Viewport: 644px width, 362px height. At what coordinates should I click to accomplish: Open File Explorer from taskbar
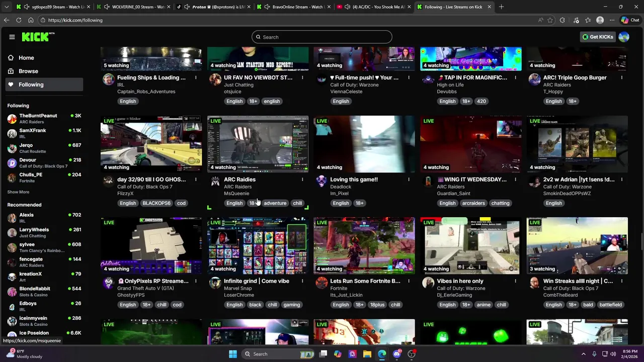point(367,354)
